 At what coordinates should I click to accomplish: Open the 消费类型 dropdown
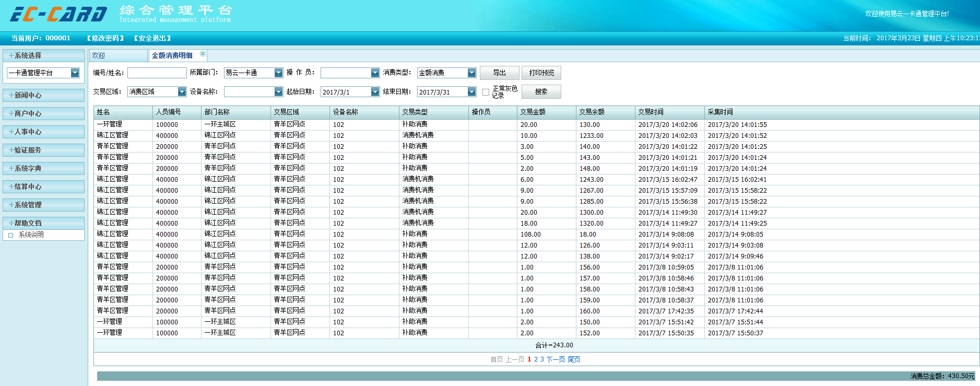(472, 73)
